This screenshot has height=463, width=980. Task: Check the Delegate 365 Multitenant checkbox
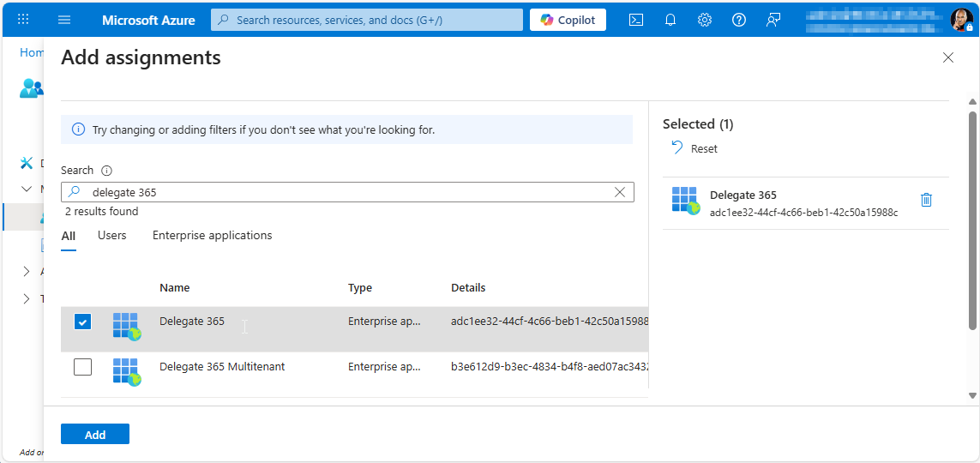pos(82,367)
